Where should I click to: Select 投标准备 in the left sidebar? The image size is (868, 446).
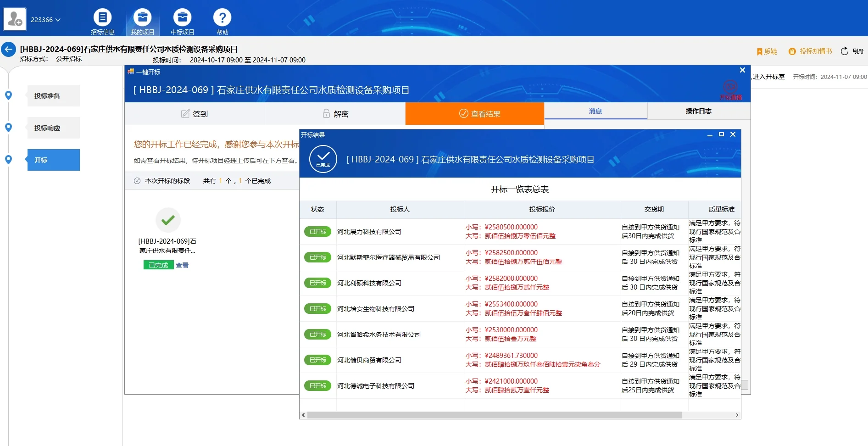point(53,95)
